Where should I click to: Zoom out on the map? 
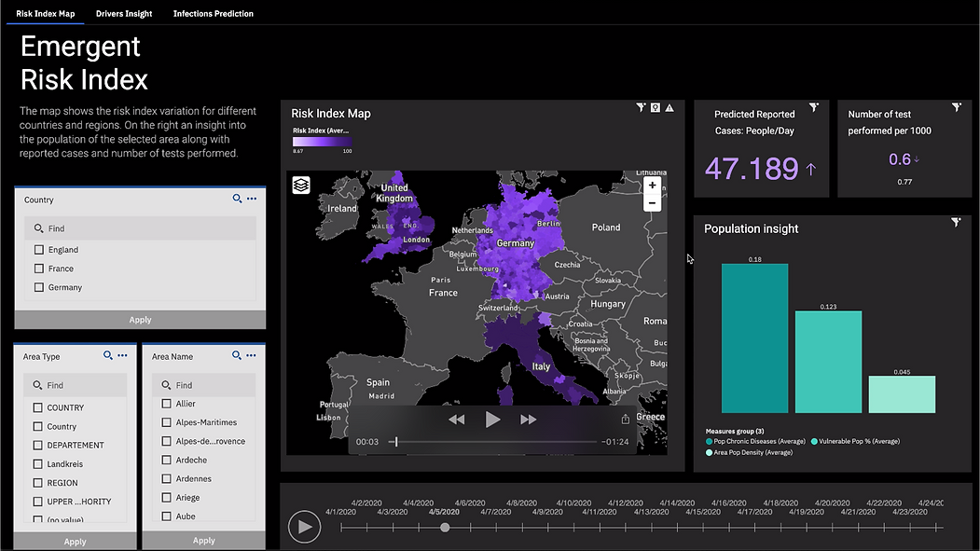pos(652,203)
